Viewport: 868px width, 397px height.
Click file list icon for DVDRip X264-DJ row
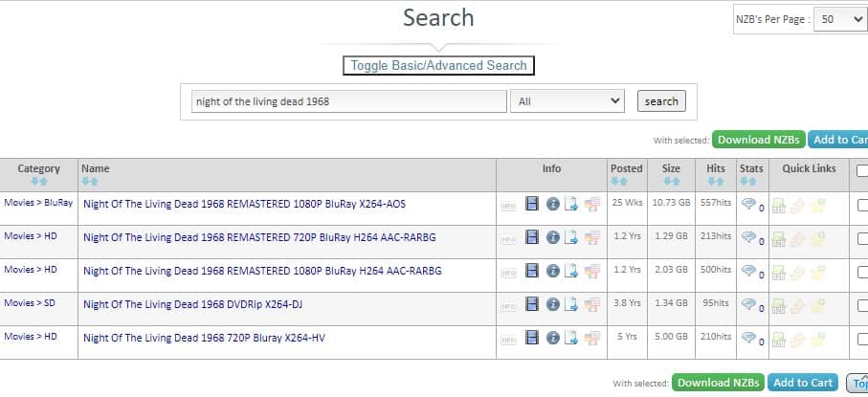click(x=571, y=304)
